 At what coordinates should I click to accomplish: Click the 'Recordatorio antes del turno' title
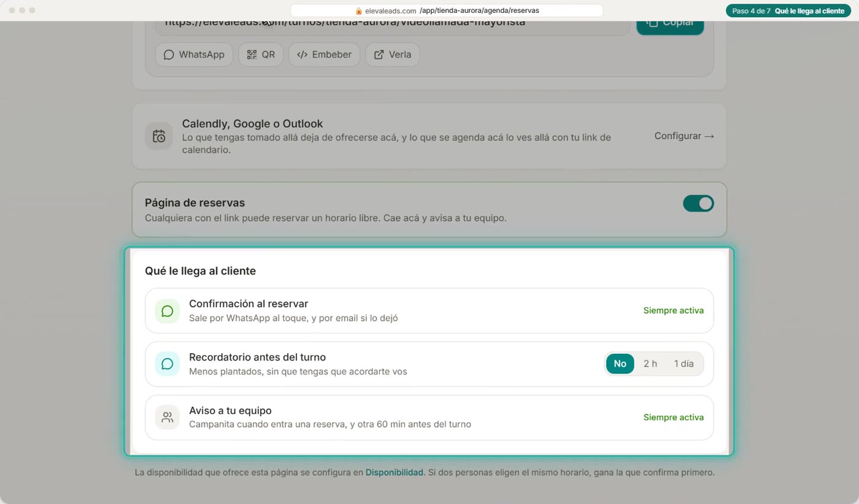257,357
